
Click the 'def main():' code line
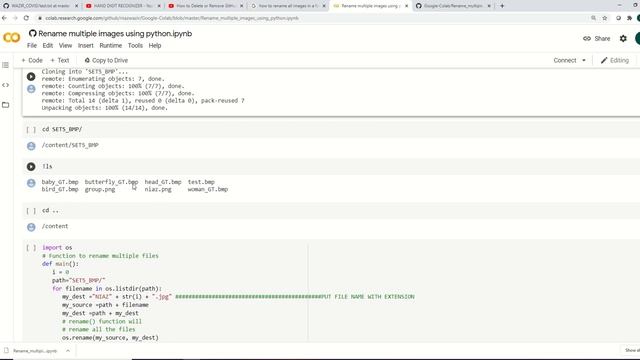pos(60,264)
